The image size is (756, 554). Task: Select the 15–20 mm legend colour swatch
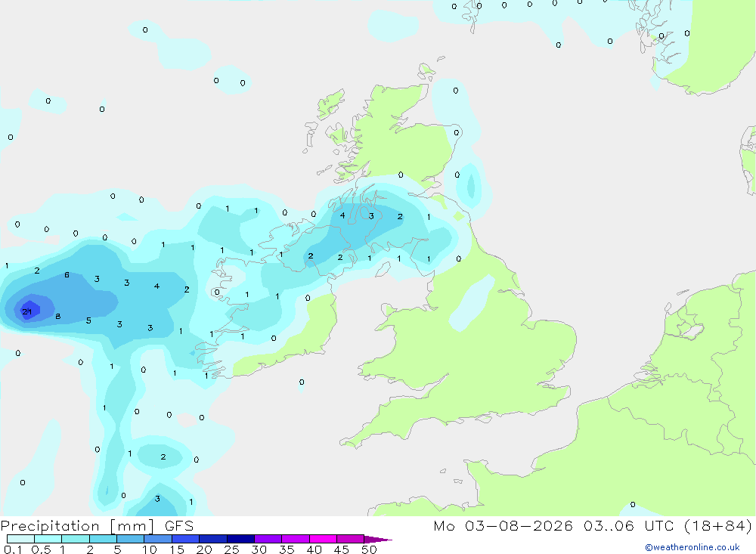186,539
